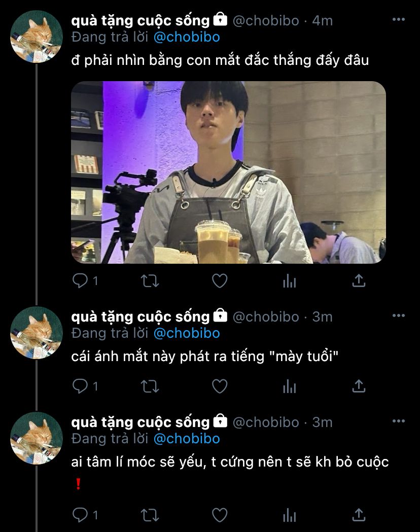Open the attached café photo
The width and height of the screenshot is (420, 532).
pyautogui.click(x=228, y=172)
